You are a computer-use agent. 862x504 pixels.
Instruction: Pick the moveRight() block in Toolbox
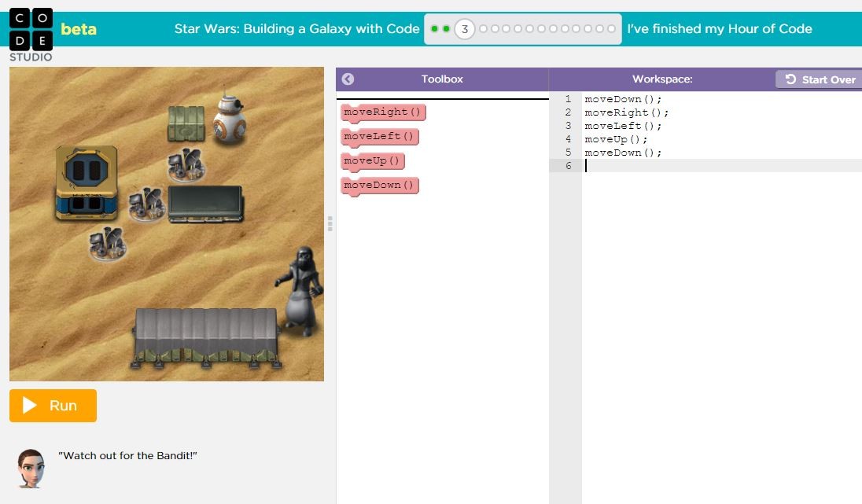click(x=382, y=112)
